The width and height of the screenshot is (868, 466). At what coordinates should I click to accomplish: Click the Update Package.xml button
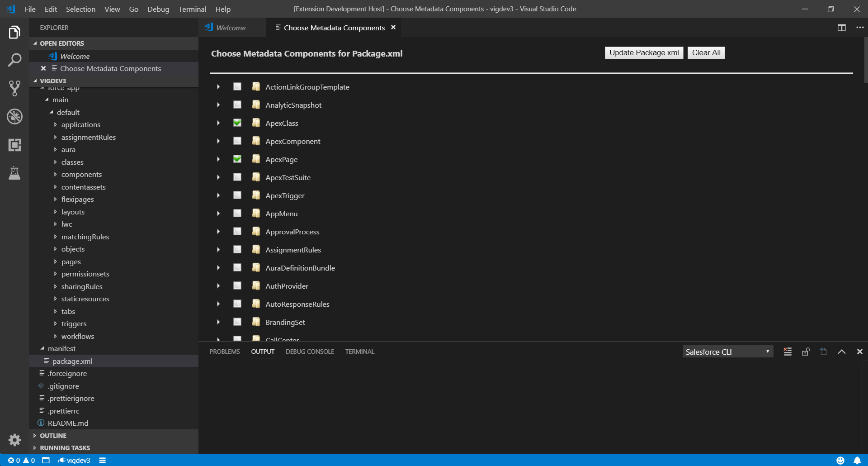point(644,53)
